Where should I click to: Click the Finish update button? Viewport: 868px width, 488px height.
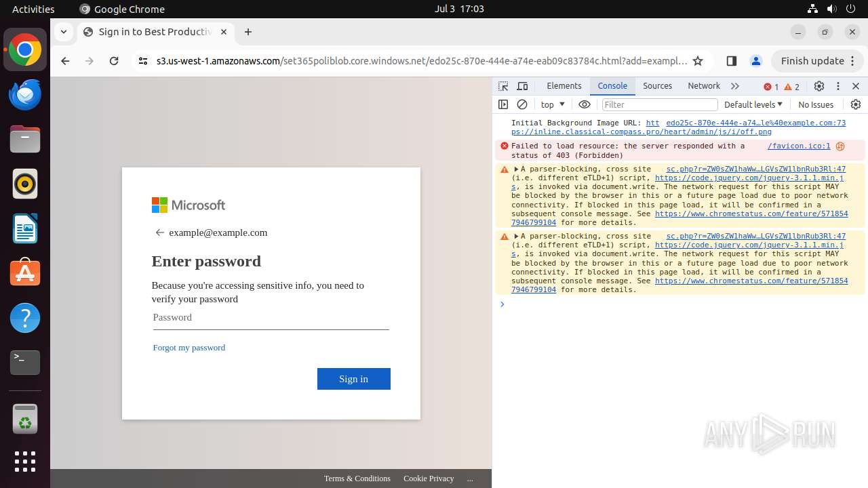click(812, 61)
